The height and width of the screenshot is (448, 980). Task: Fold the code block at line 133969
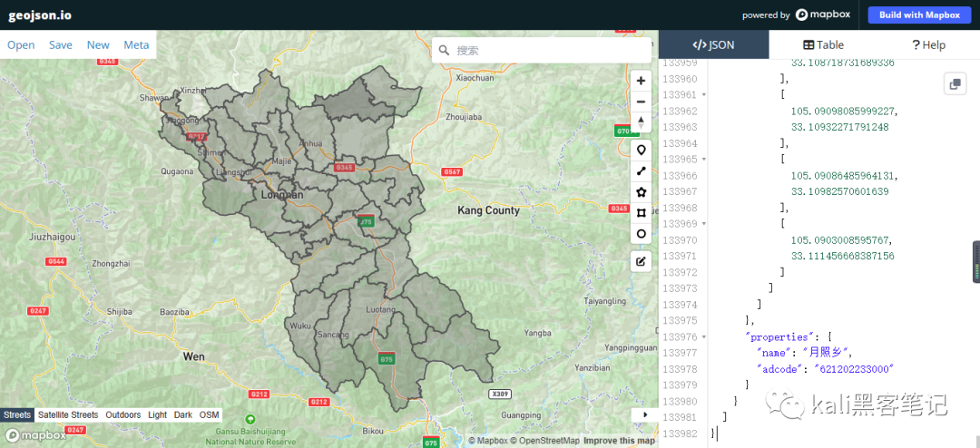tap(704, 224)
